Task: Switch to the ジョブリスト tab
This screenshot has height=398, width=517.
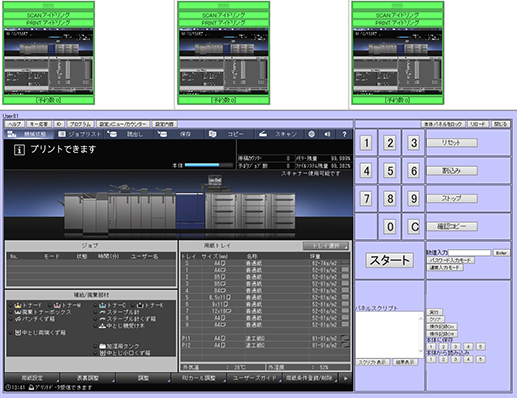Action: click(x=79, y=134)
